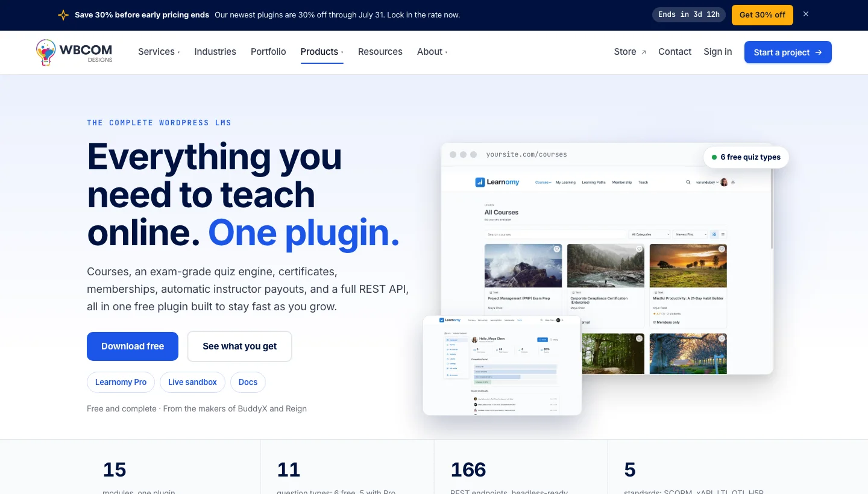Open the Store external link

630,52
